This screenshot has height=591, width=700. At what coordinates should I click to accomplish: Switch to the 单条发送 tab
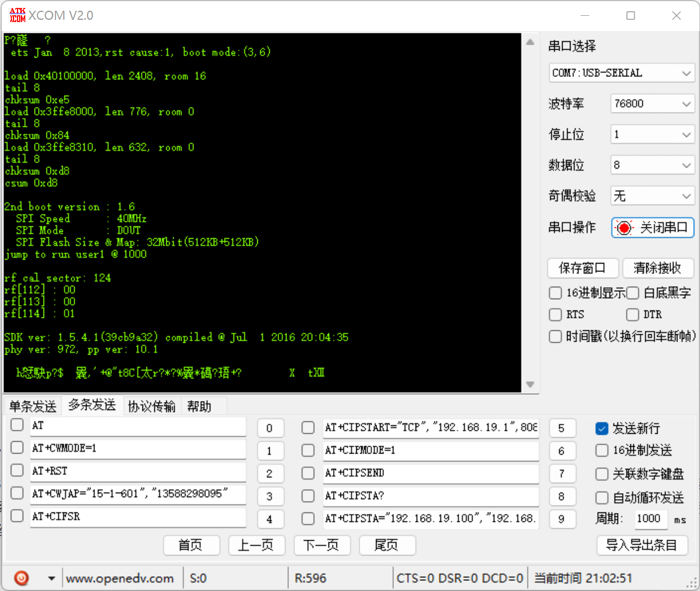click(32, 405)
